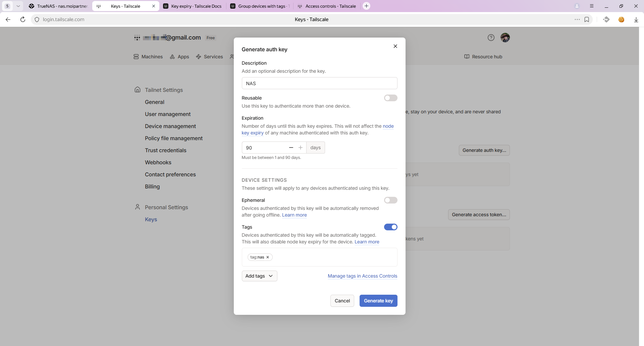Image resolution: width=644 pixels, height=346 pixels.
Task: Remove the tag:nas tag chip
Action: (x=268, y=257)
